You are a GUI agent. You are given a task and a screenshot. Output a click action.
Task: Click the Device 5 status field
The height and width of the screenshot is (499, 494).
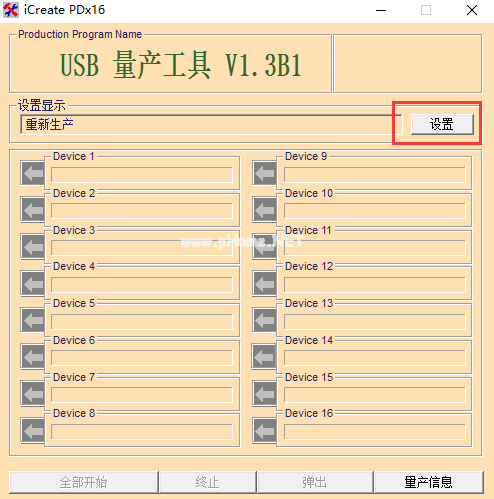[x=142, y=322]
